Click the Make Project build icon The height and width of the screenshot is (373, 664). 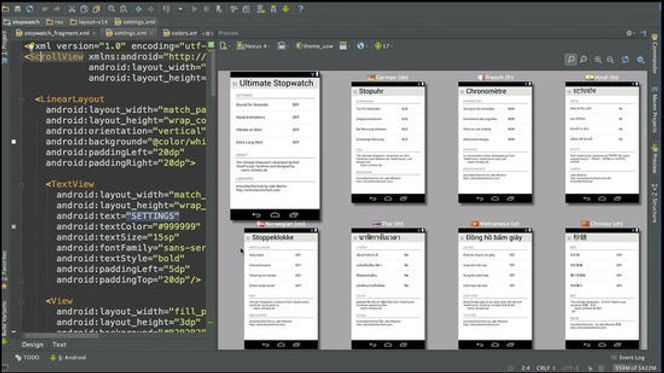(166, 8)
